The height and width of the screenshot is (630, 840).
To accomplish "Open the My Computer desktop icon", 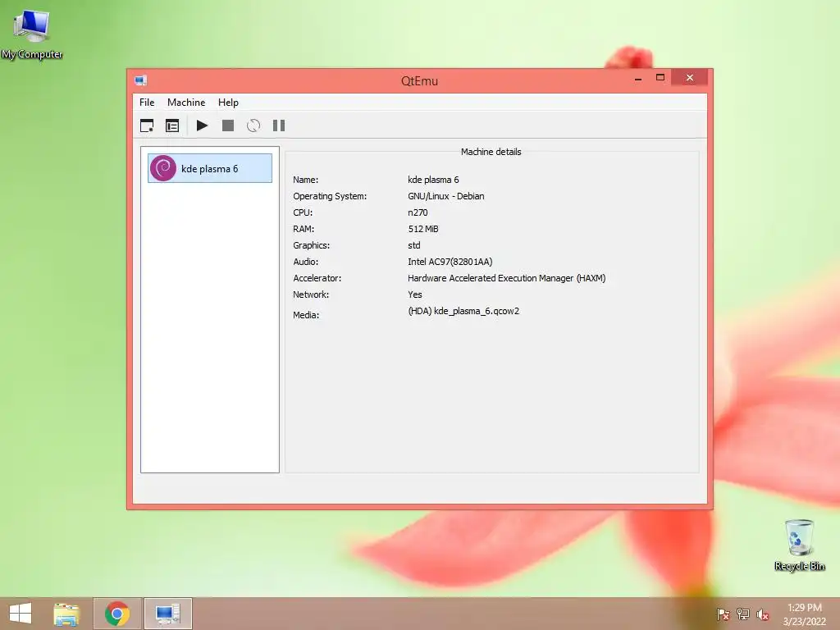I will [x=32, y=34].
